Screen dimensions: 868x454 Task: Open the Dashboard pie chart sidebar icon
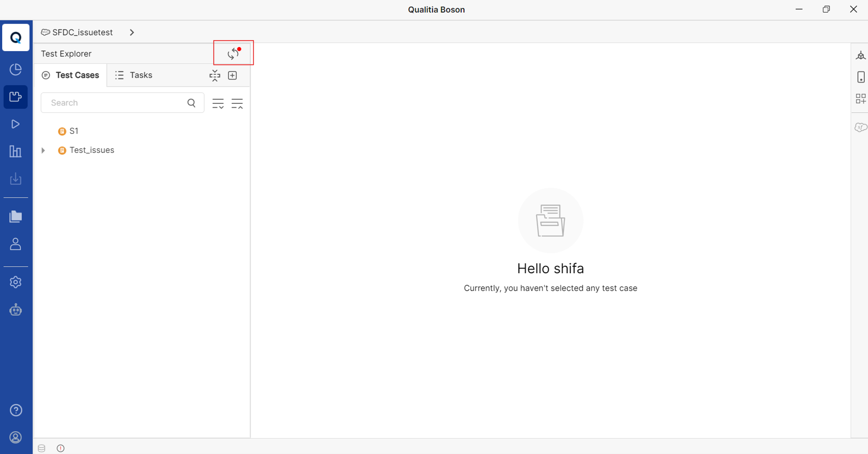click(16, 69)
